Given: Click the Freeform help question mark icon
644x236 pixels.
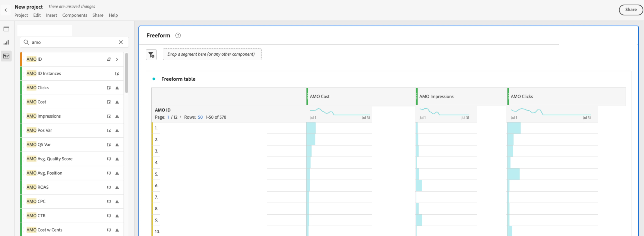Looking at the screenshot, I should (x=178, y=35).
